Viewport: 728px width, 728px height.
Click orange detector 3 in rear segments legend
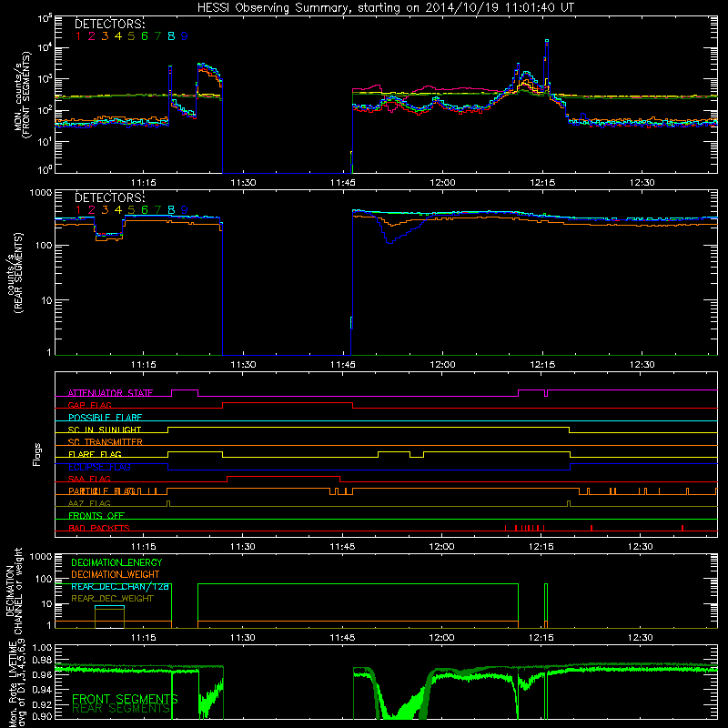(x=105, y=210)
